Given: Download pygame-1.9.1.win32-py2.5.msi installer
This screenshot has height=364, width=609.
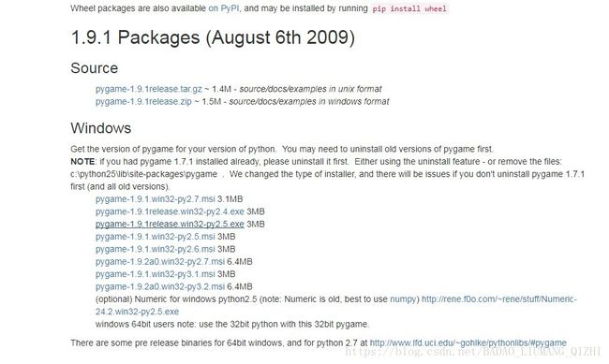Looking at the screenshot, I should point(155,237).
